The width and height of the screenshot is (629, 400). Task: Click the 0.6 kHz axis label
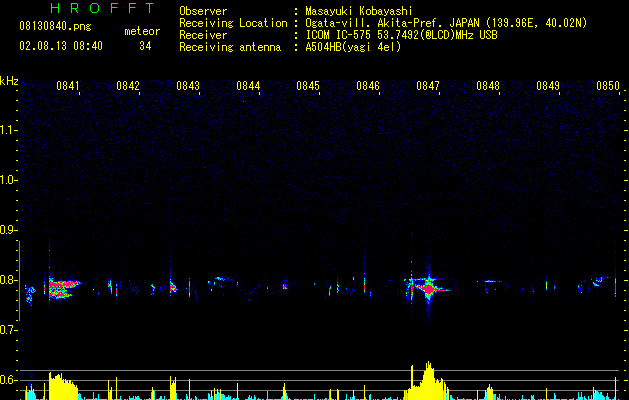coord(8,380)
